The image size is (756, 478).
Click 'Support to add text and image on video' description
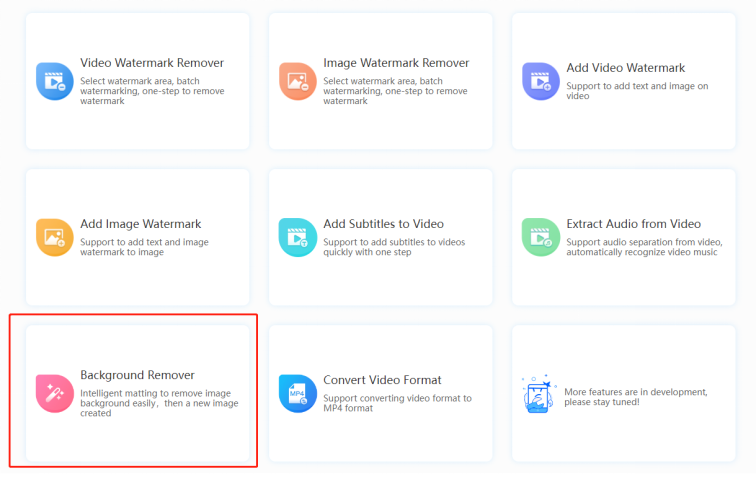pyautogui.click(x=637, y=91)
